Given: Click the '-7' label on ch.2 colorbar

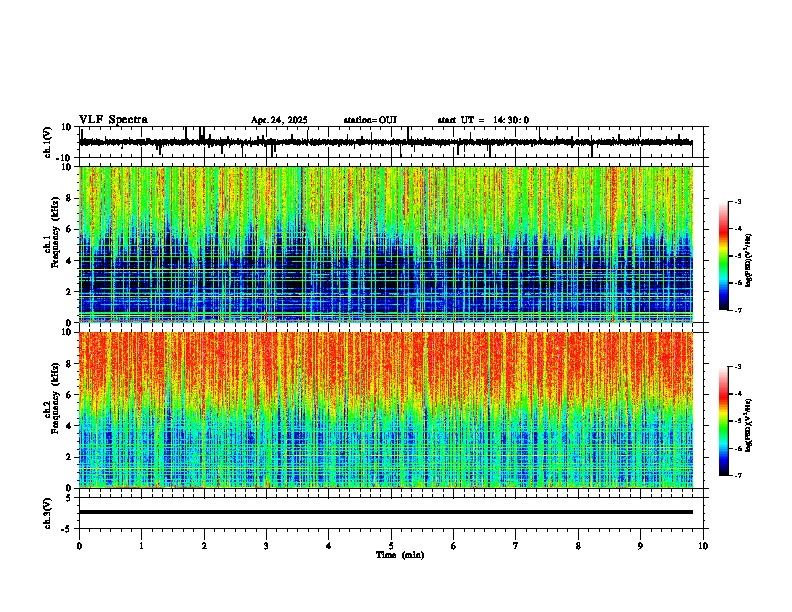Looking at the screenshot, I should tap(737, 475).
